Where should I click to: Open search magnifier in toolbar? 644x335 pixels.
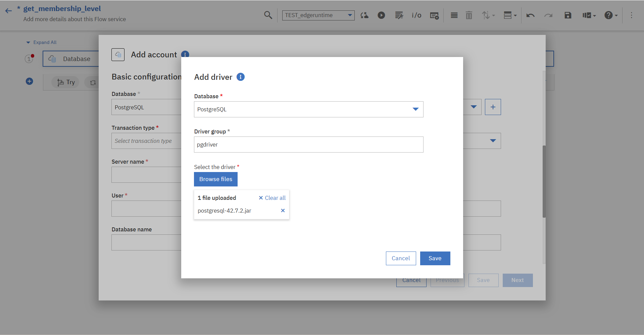click(x=268, y=15)
